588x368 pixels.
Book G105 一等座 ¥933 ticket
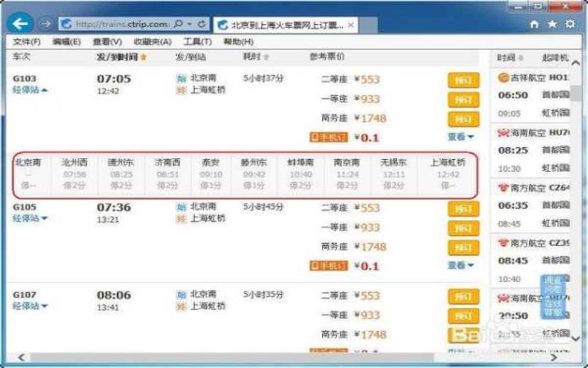coord(463,228)
